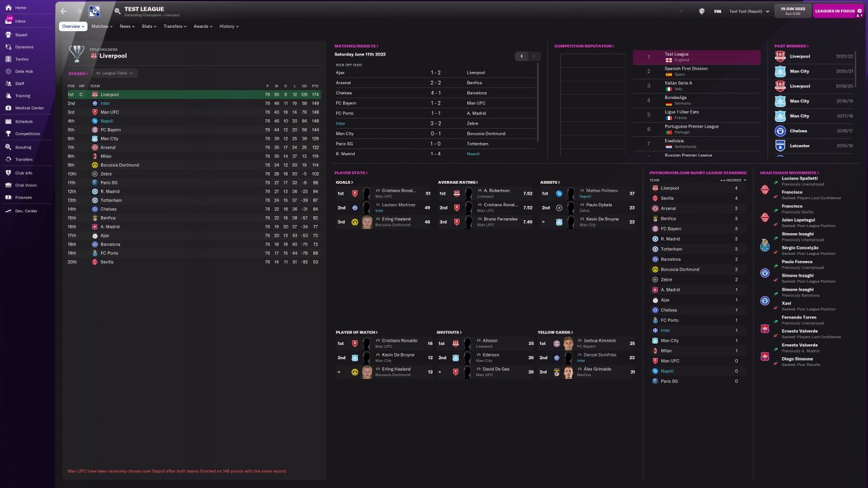Select the Test League reputation row
Screen dimensions: 868x488
(x=696, y=58)
